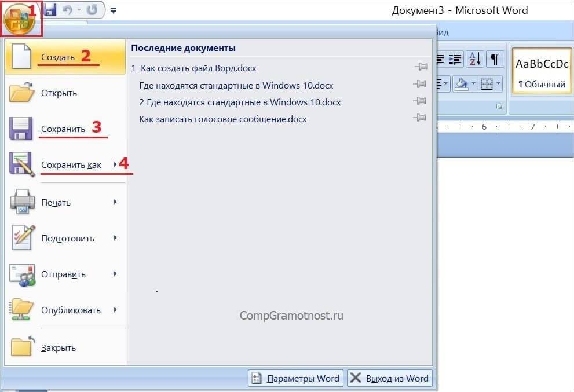Click Save on the Quick Access Toolbar
574x392 pixels.
50,10
